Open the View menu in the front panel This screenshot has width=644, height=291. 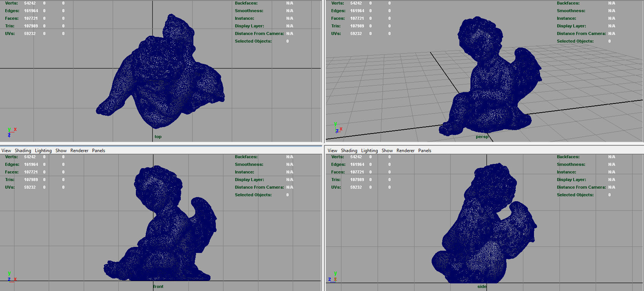[x=6, y=151]
